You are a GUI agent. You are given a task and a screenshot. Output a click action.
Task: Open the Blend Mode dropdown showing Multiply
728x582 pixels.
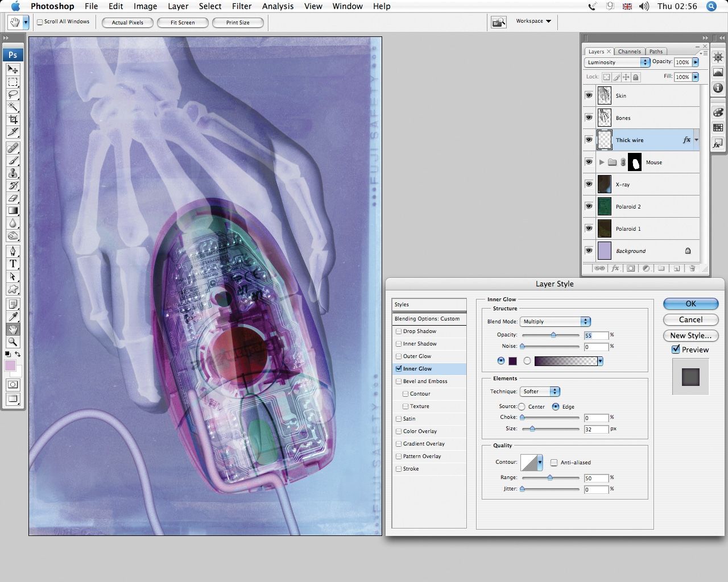pos(555,321)
